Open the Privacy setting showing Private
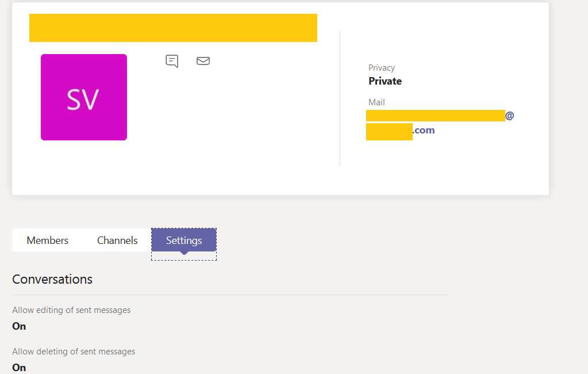 point(385,81)
